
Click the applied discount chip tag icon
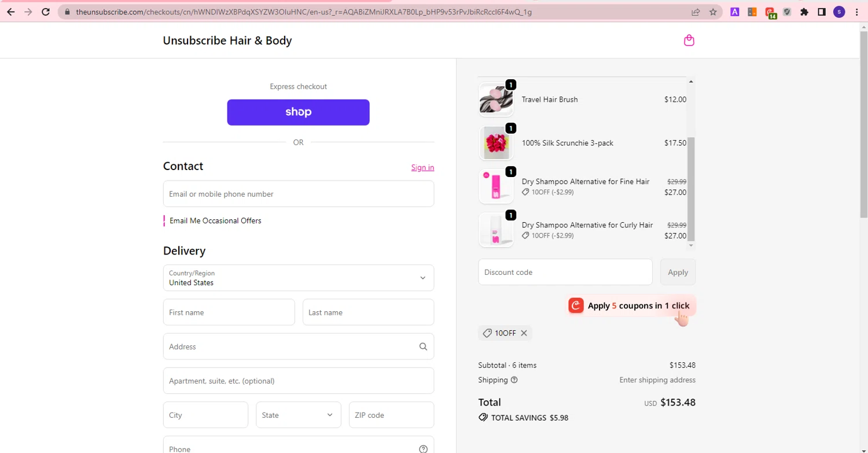pos(487,333)
